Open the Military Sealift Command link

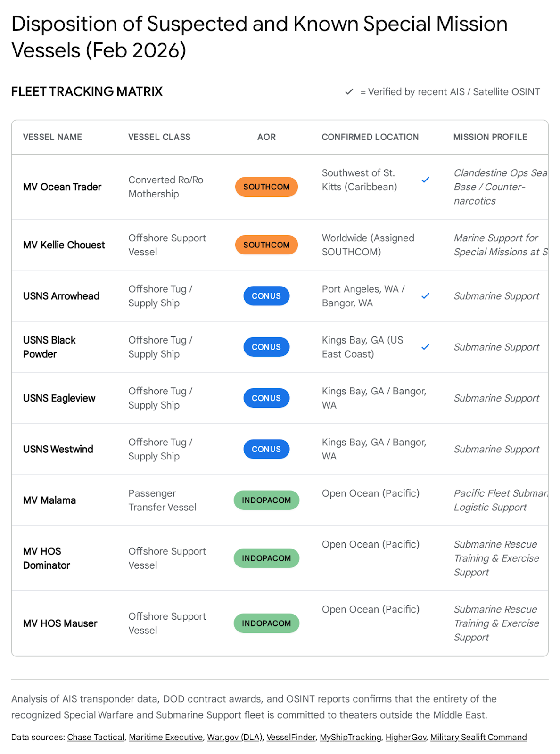tap(478, 737)
